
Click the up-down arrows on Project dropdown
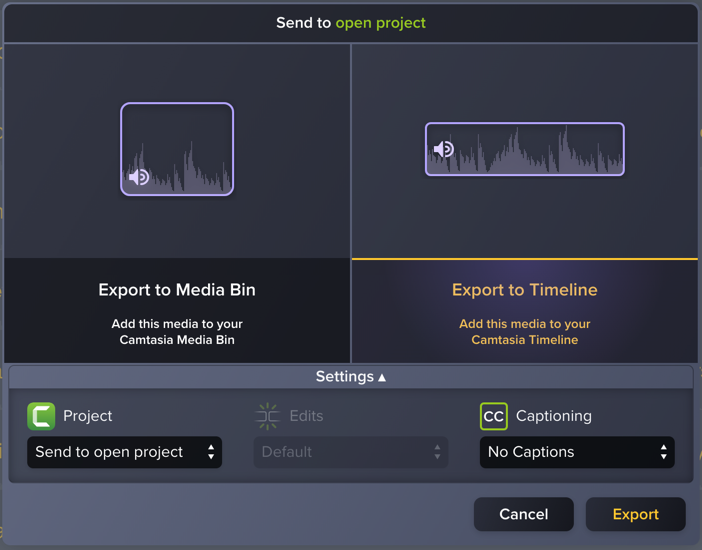pos(211,452)
